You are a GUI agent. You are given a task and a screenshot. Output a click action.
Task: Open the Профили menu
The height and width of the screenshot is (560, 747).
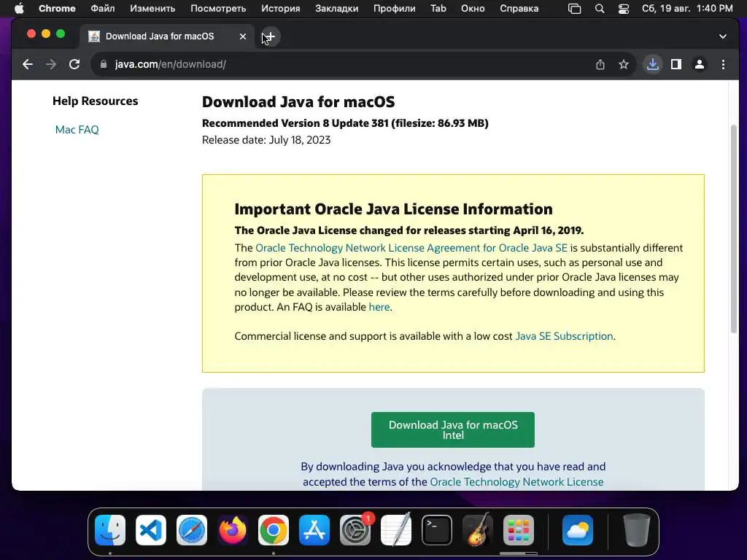(x=394, y=9)
